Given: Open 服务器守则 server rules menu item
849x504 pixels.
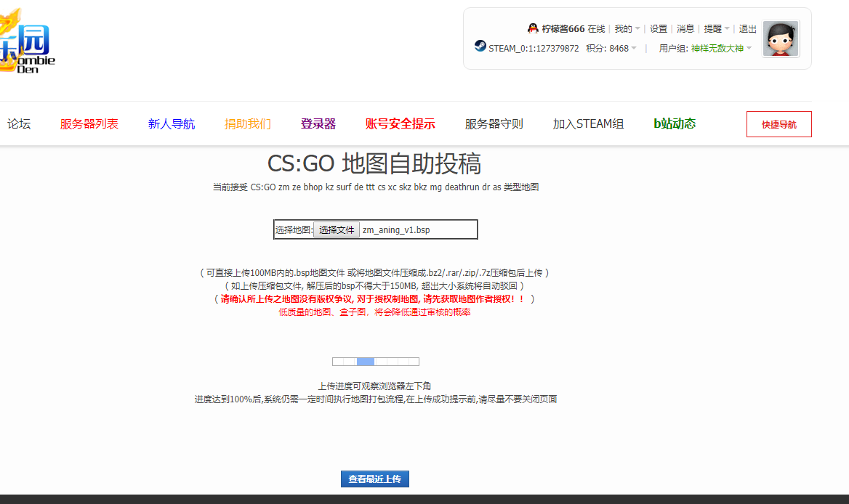Looking at the screenshot, I should click(494, 124).
